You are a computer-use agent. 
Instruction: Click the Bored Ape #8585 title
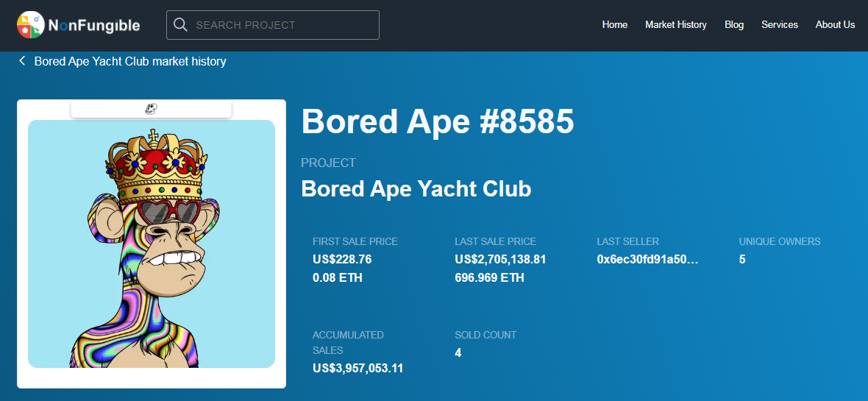coord(438,121)
